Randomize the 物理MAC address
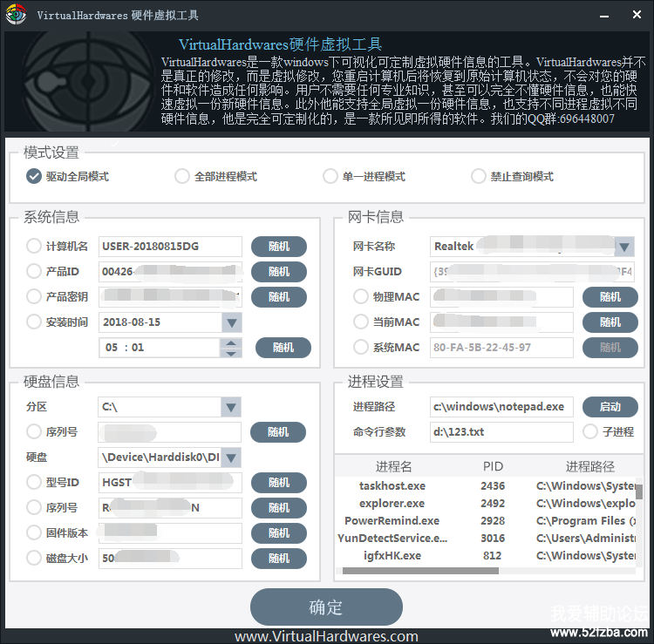 click(610, 297)
